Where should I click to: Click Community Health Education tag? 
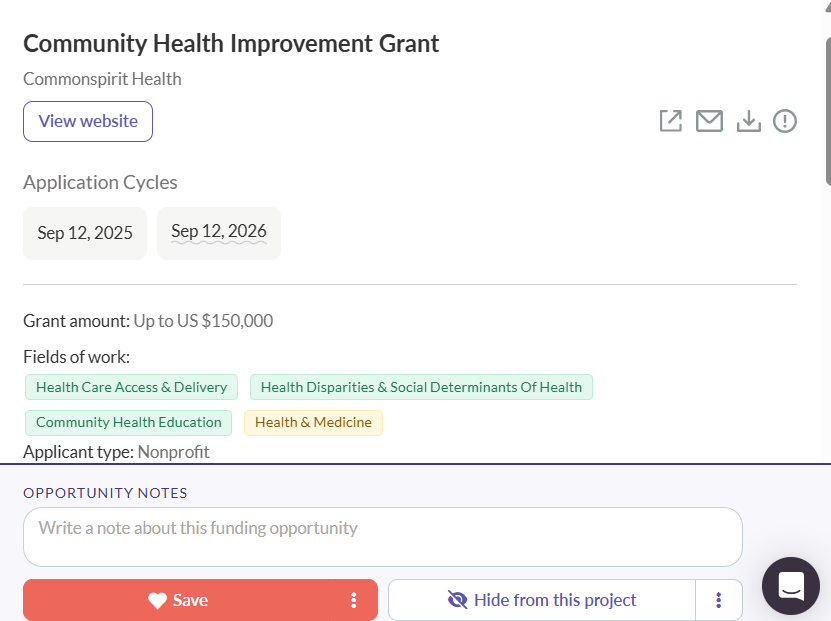pyautogui.click(x=129, y=423)
